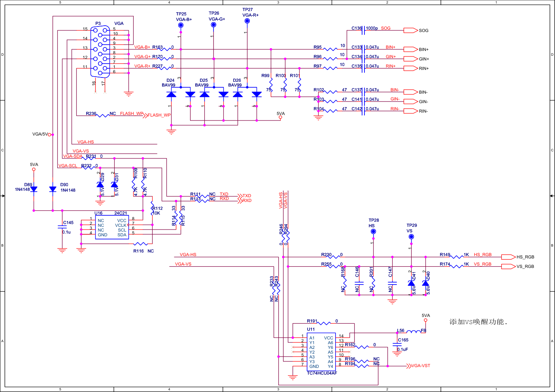Select the U11 TC74HCU04AF inverter chip body
Viewport: 555px width, 392px height.
[x=321, y=352]
